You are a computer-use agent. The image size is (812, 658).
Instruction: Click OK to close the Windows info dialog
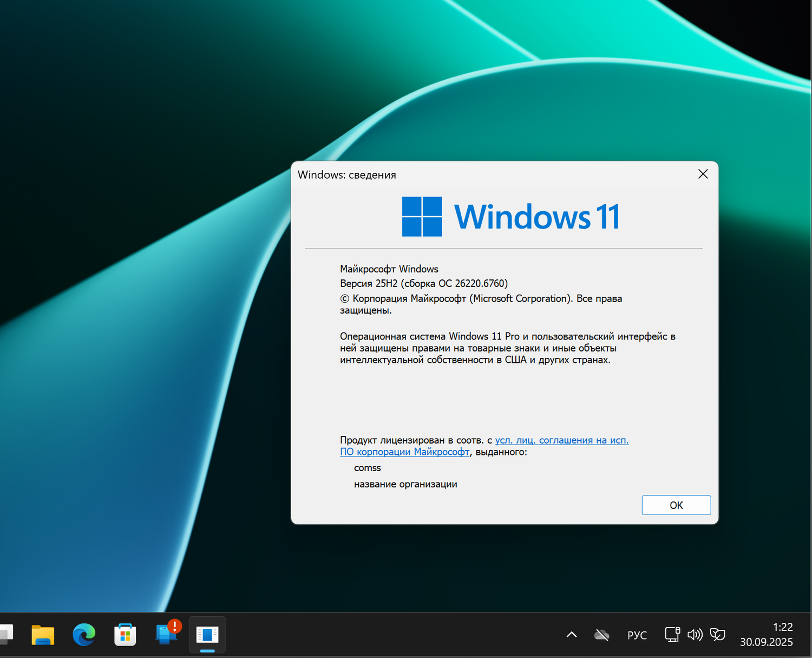(676, 505)
